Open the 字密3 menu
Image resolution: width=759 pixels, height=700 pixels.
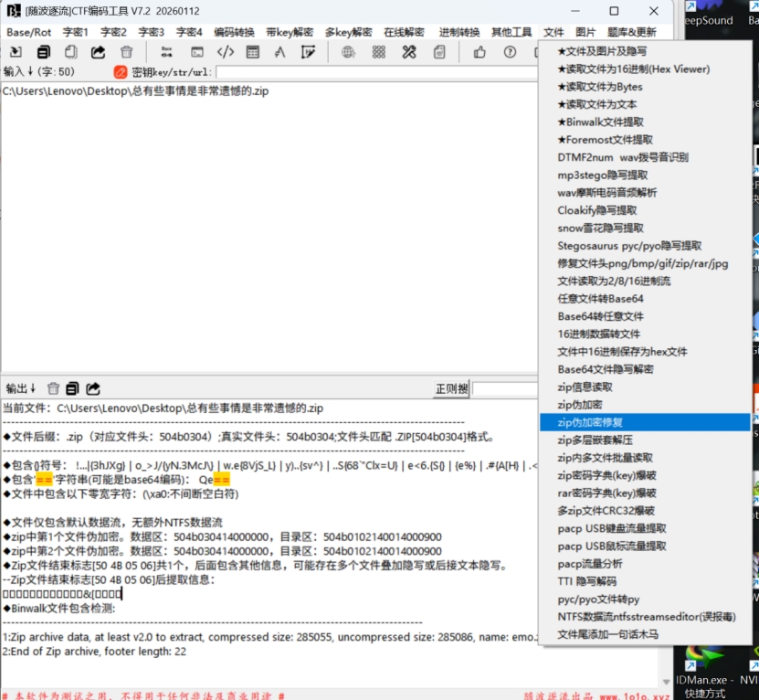(151, 32)
